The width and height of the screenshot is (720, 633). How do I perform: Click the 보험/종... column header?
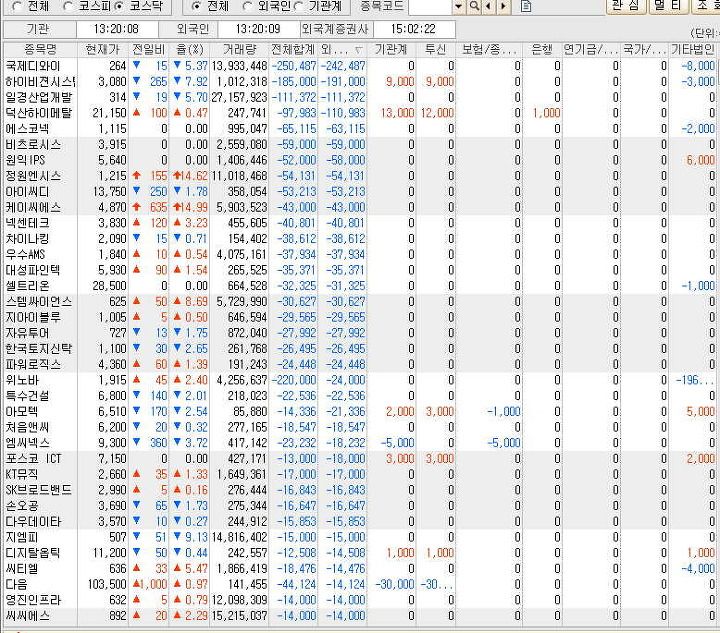489,50
